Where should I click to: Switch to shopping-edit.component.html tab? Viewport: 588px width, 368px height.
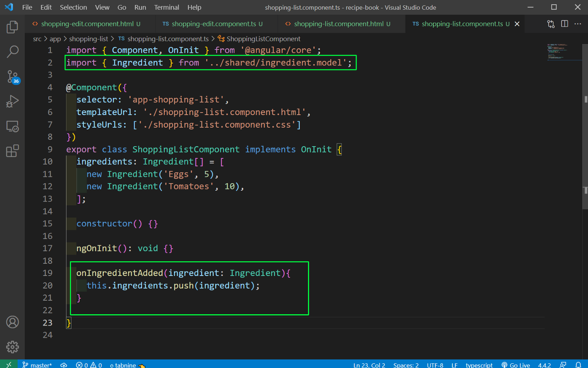coord(90,24)
